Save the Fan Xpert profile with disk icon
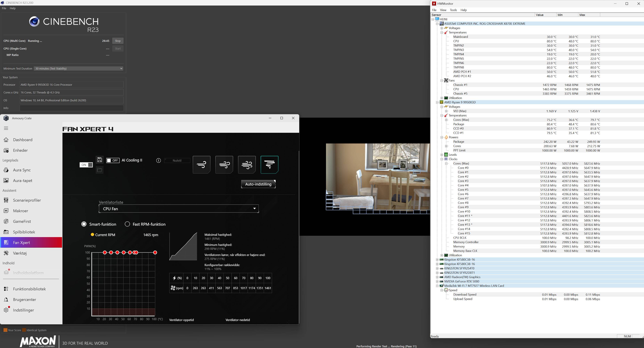This screenshot has width=644, height=348. (100, 160)
